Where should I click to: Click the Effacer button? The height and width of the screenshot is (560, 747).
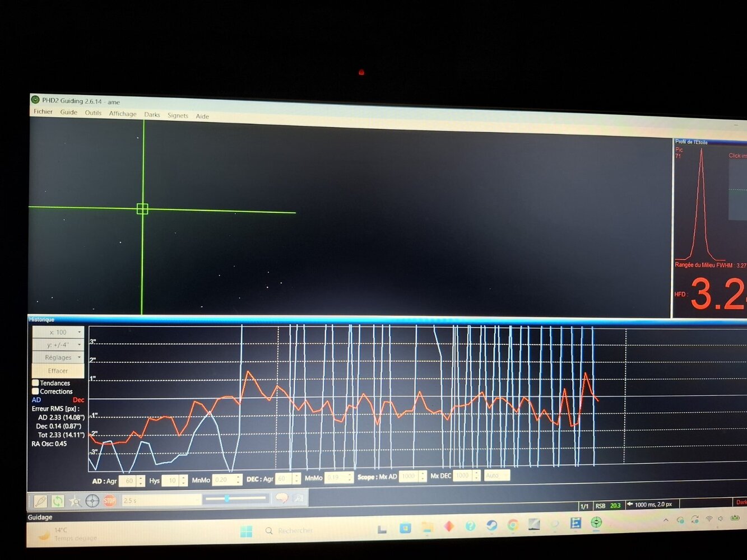pyautogui.click(x=58, y=371)
